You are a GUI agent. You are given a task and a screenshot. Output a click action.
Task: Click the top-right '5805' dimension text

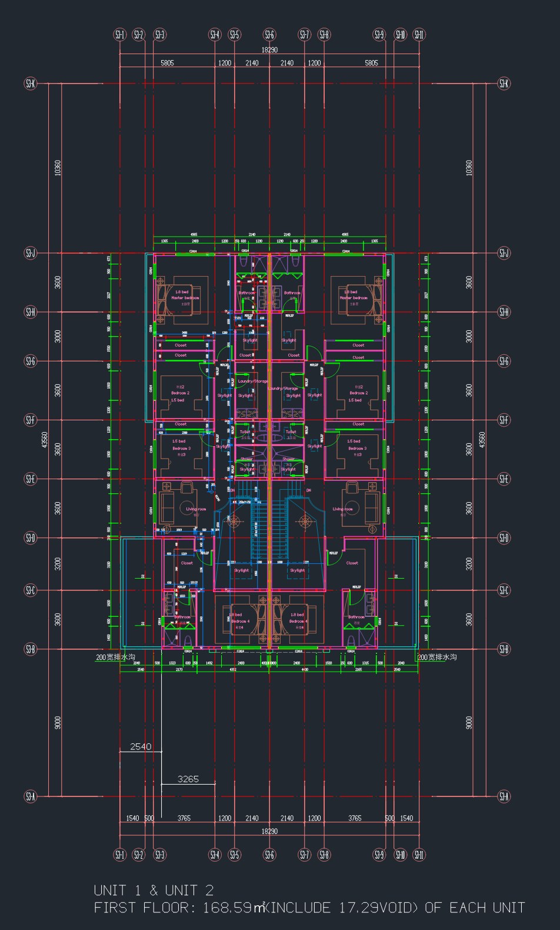click(371, 63)
